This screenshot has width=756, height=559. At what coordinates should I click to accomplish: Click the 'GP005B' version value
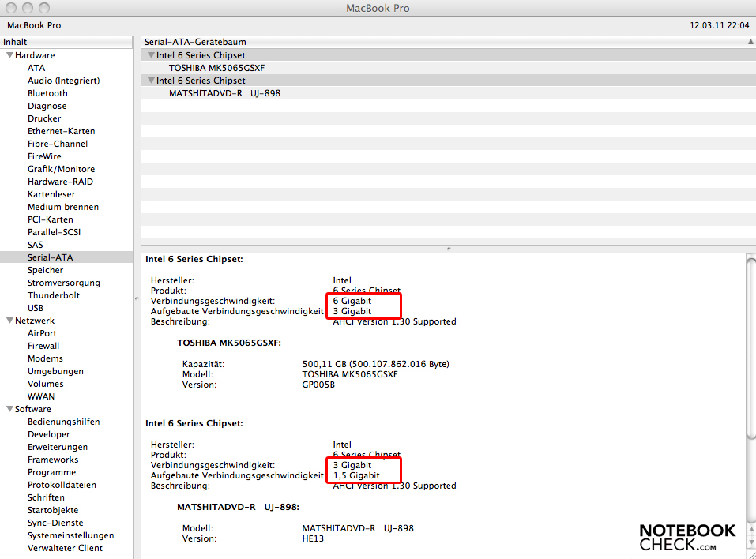pyautogui.click(x=318, y=385)
